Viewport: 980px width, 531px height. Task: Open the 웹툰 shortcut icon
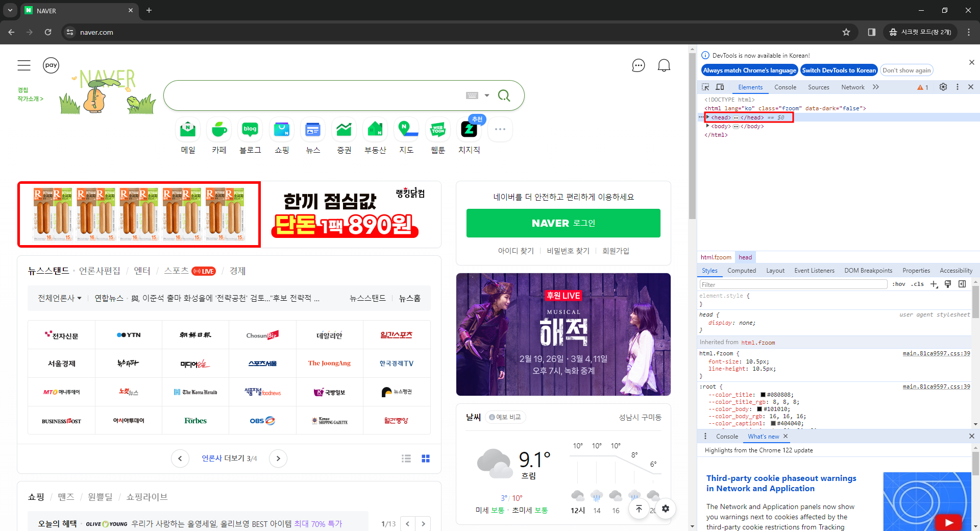tap(438, 130)
